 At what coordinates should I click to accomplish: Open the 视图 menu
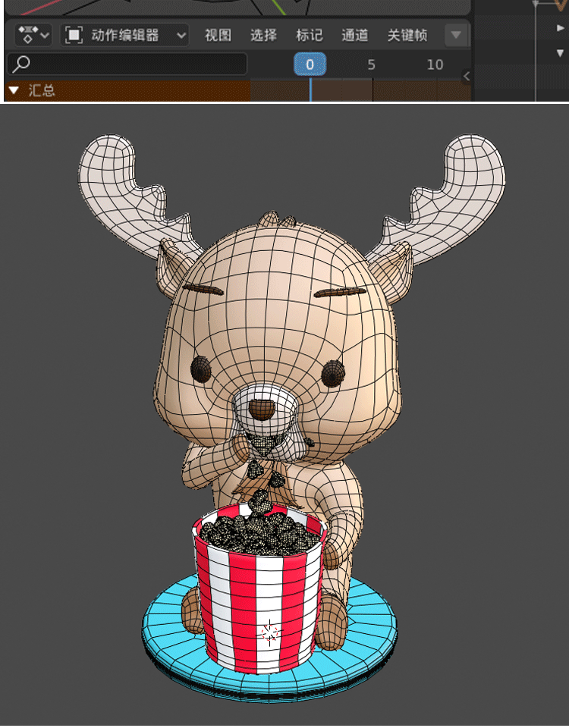[x=218, y=35]
